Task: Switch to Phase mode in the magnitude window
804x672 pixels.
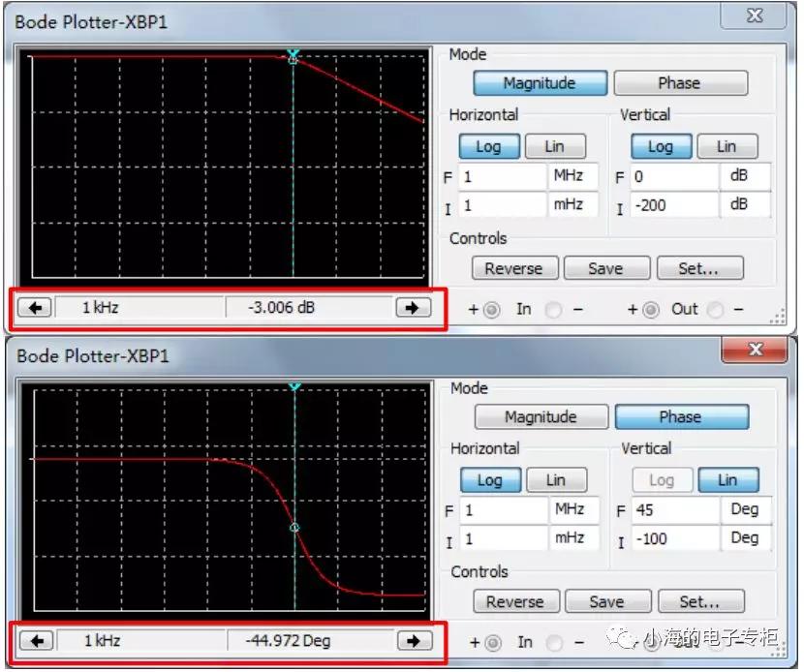Action: 680,83
